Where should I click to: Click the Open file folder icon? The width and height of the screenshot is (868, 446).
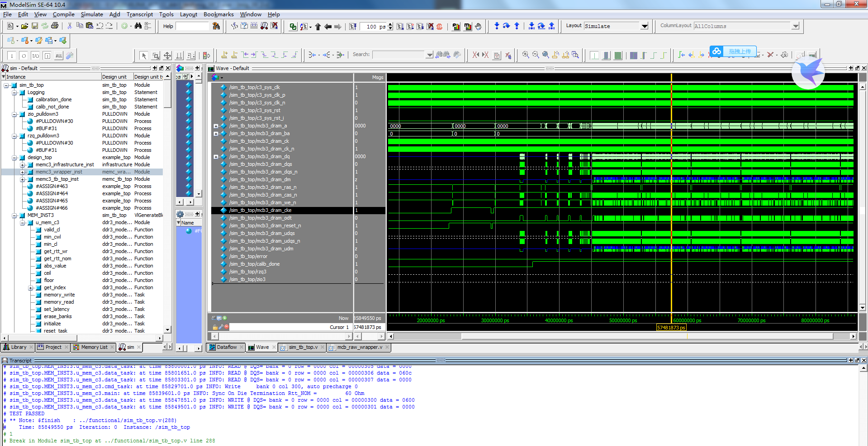24,26
